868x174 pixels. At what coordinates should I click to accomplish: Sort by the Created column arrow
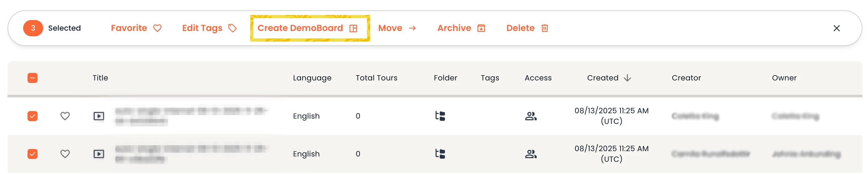coord(627,78)
